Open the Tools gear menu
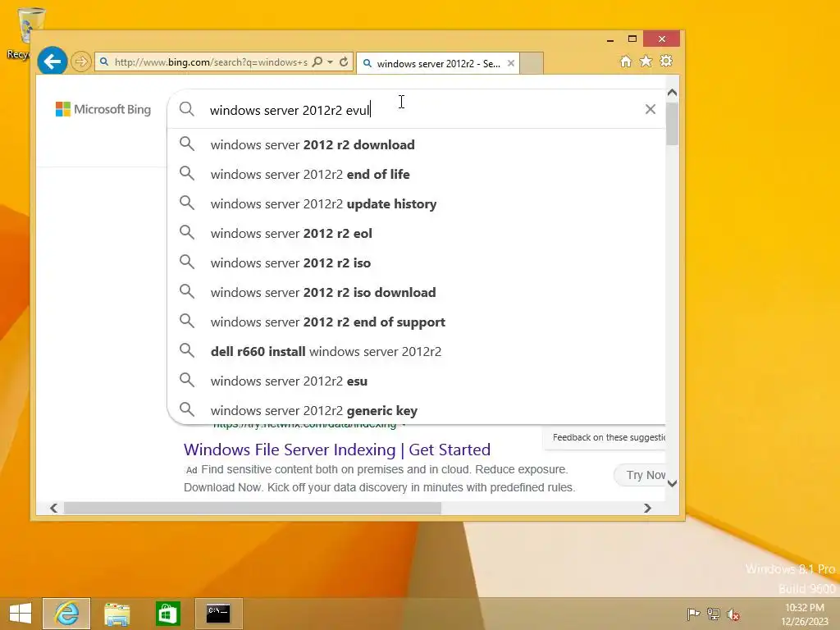Screen dimensions: 840x630 point(666,62)
